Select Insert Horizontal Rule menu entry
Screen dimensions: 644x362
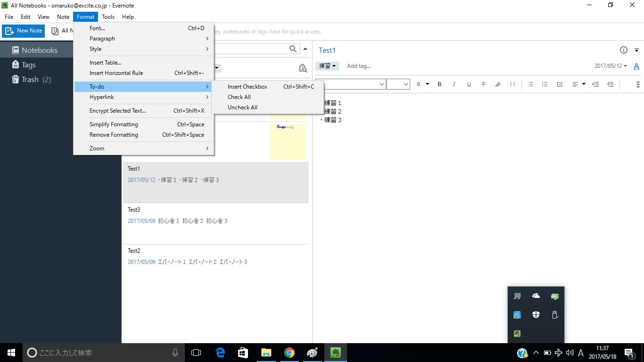tap(144, 73)
